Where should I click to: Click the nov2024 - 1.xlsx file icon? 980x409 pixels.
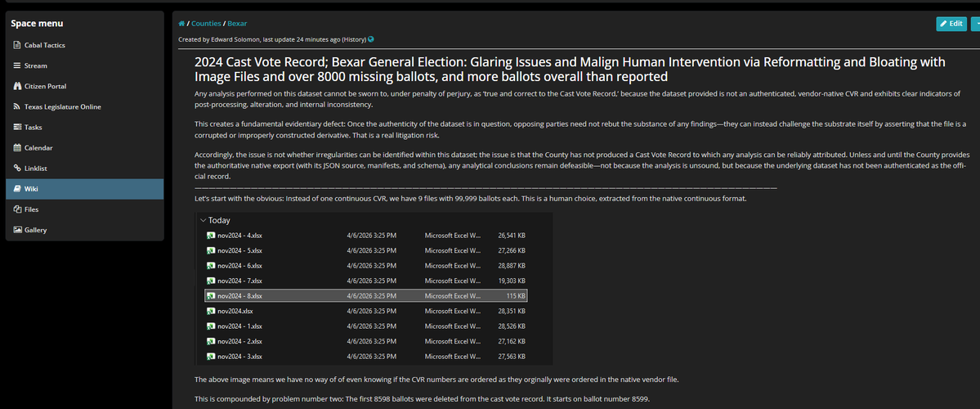[211, 326]
